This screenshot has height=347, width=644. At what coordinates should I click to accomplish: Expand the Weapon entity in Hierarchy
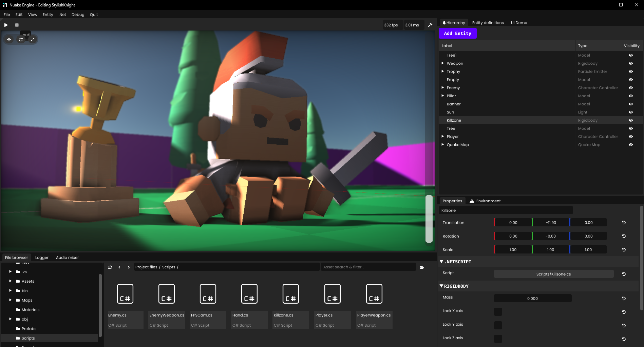click(442, 63)
